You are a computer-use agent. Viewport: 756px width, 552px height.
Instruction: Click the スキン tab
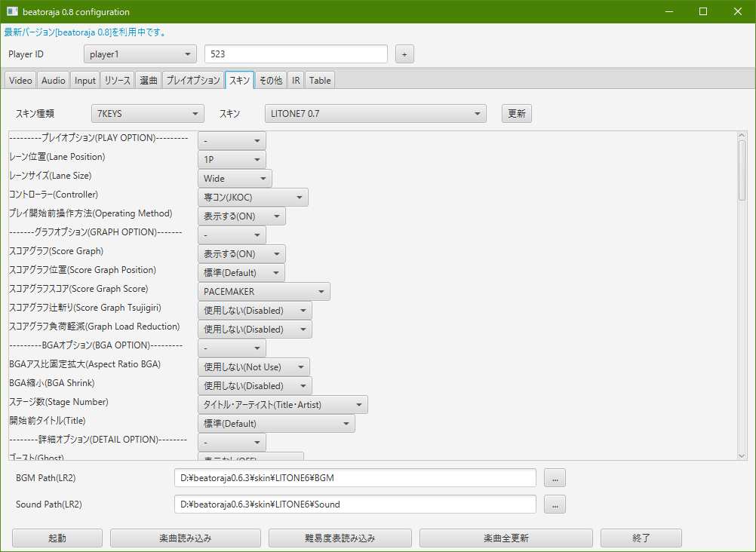(240, 81)
